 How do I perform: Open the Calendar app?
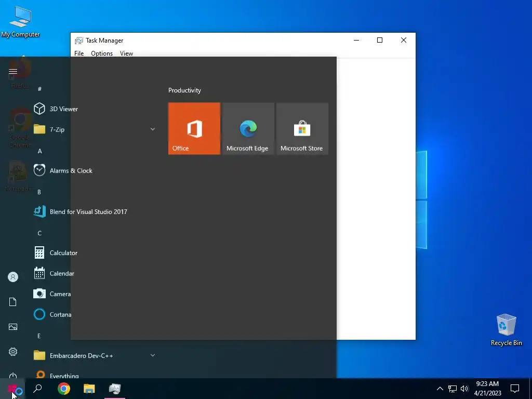[95, 273]
